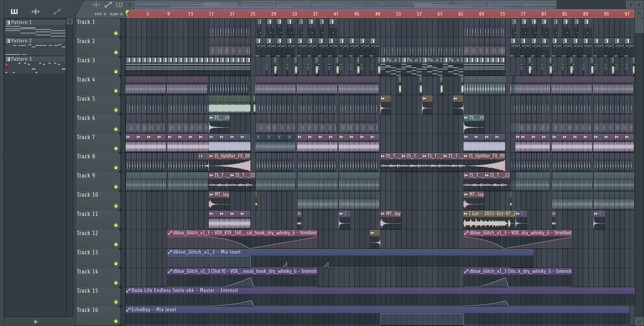This screenshot has height=326, width=644.
Task: Show automation clips in the picker panel
Action: point(57,11)
